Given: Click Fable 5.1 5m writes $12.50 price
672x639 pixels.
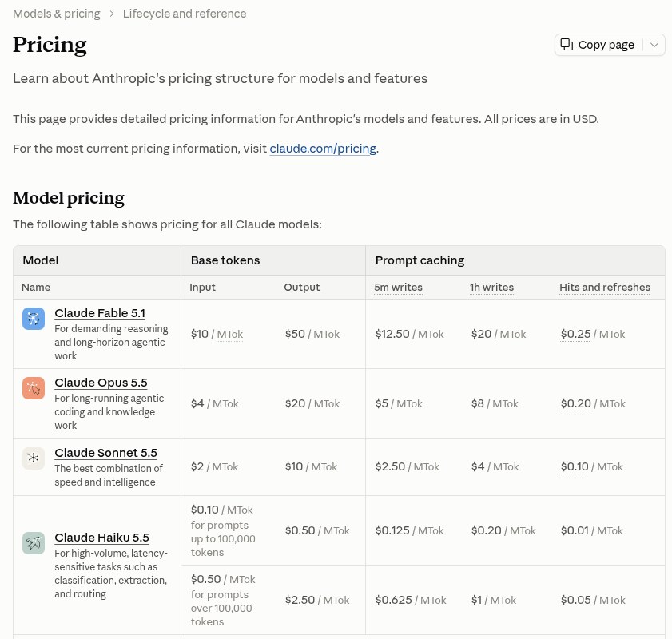Looking at the screenshot, I should 410,334.
